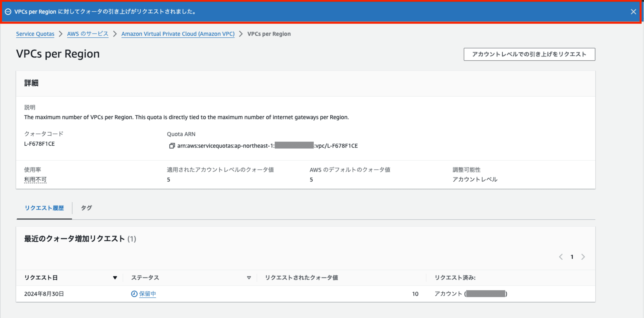The height and width of the screenshot is (318, 644).
Task: Click the VPCs per Region breadcrumb text
Action: click(x=269, y=34)
